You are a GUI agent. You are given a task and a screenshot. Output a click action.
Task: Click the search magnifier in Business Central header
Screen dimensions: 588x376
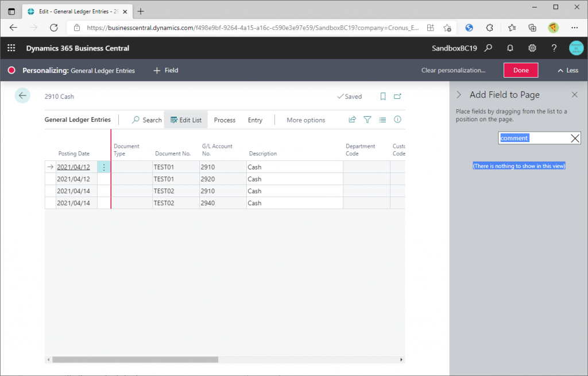click(x=488, y=48)
